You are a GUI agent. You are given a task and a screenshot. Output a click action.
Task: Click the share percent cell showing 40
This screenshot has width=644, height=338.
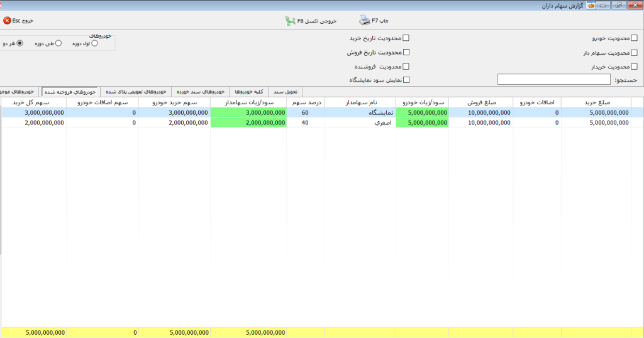pyautogui.click(x=306, y=123)
